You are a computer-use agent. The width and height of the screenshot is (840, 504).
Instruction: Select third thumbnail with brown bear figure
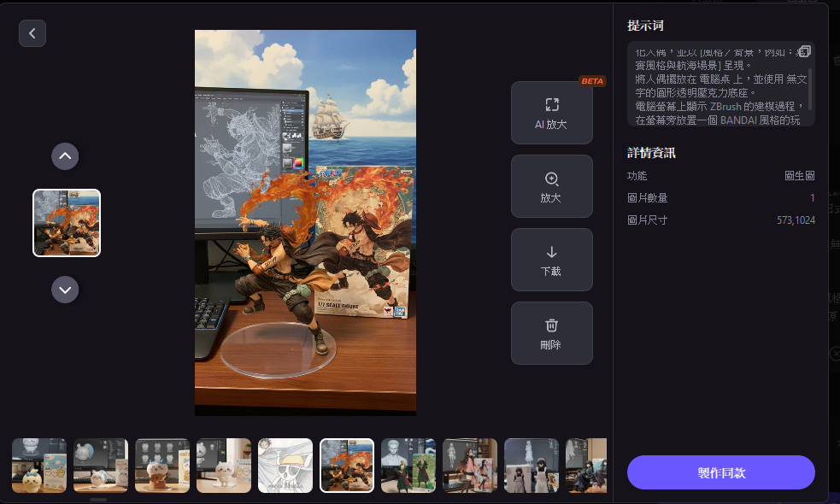coord(162,466)
